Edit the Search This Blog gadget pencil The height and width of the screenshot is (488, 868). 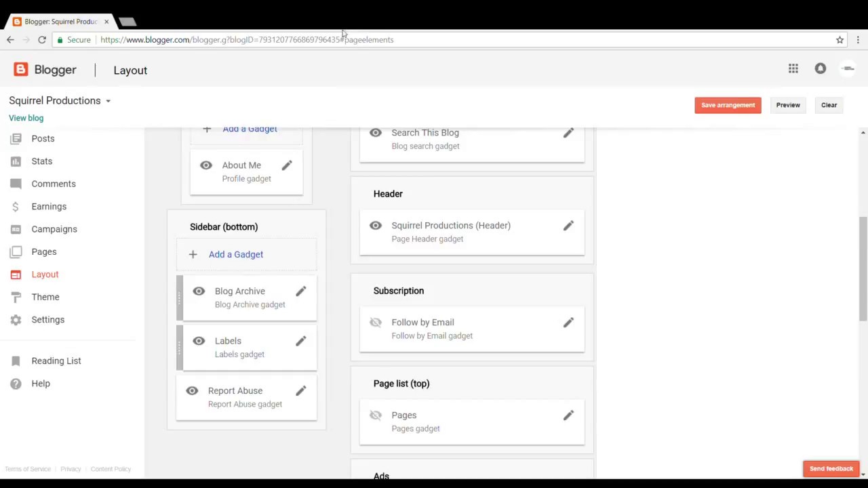point(568,133)
